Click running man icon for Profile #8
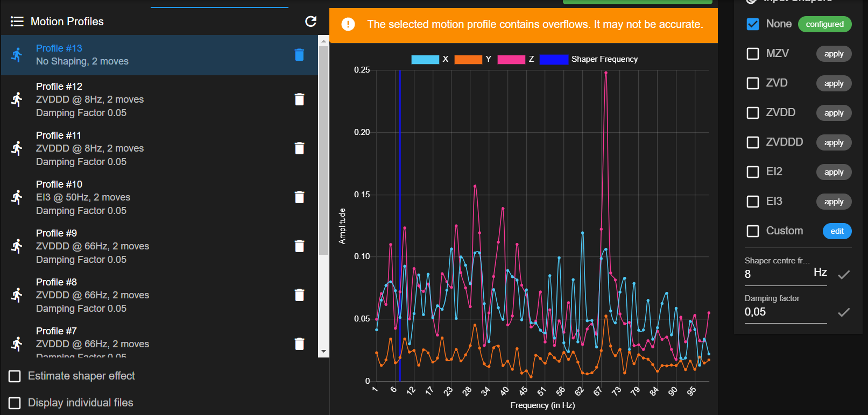Viewport: 868px width, 415px height. pyautogui.click(x=17, y=295)
